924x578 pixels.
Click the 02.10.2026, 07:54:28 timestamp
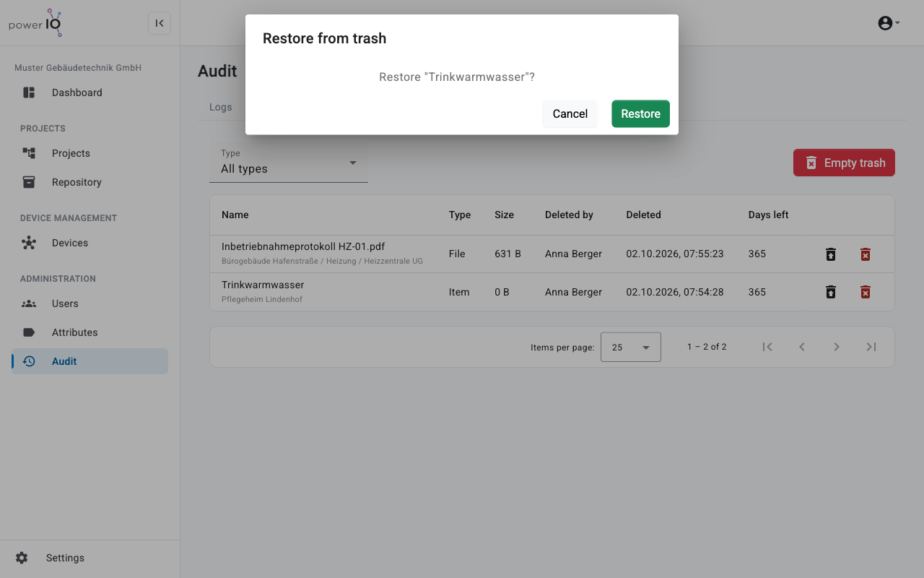click(x=675, y=292)
